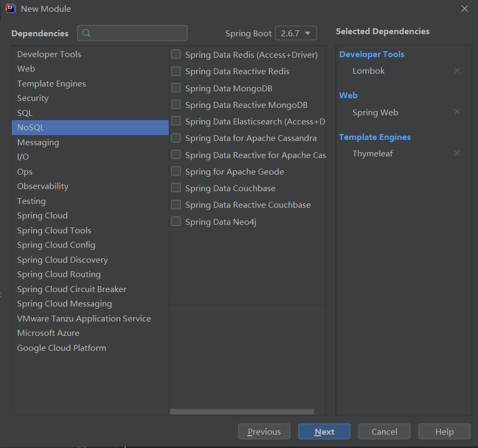Select the Testing category

point(90,201)
